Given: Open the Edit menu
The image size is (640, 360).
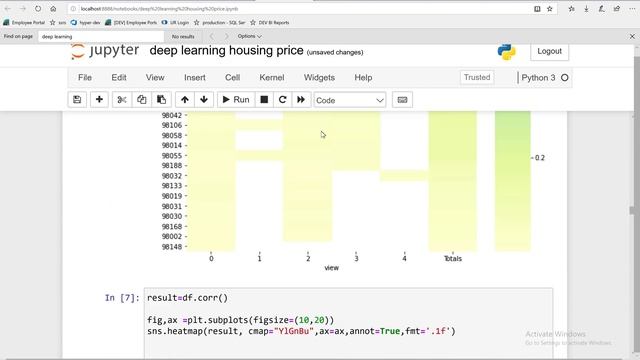Looking at the screenshot, I should pos(119,78).
